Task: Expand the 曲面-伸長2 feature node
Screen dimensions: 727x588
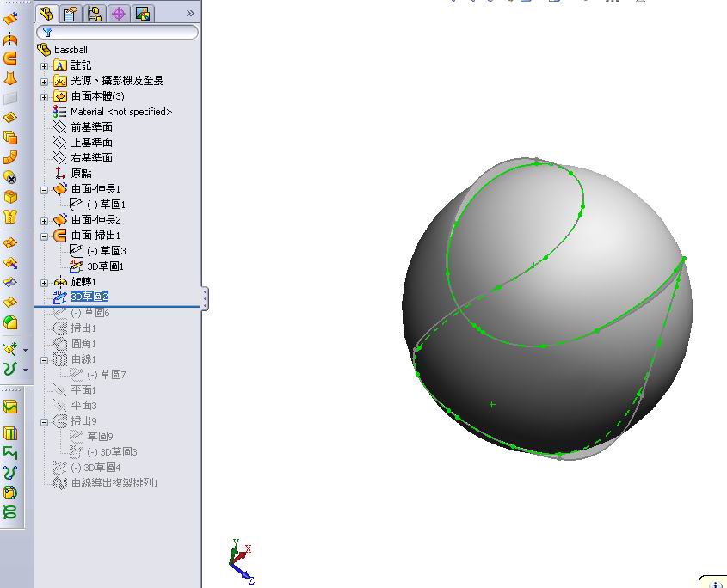Action: 44,221
